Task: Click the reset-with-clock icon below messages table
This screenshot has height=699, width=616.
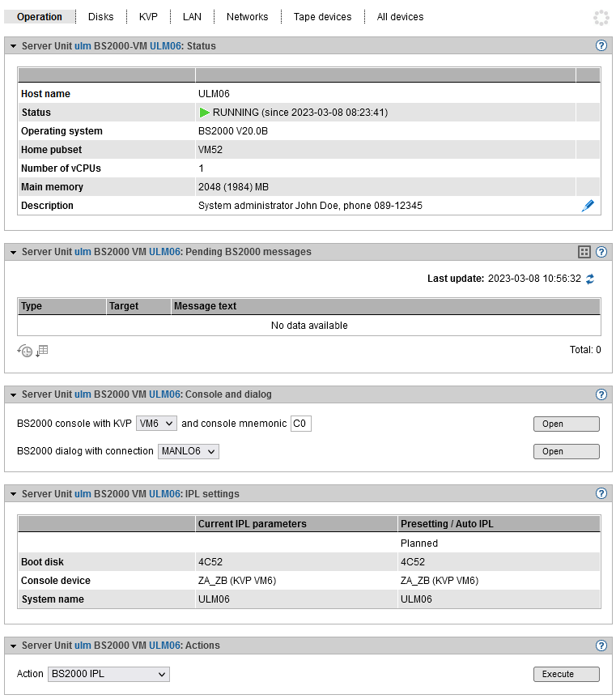Action: pyautogui.click(x=25, y=351)
